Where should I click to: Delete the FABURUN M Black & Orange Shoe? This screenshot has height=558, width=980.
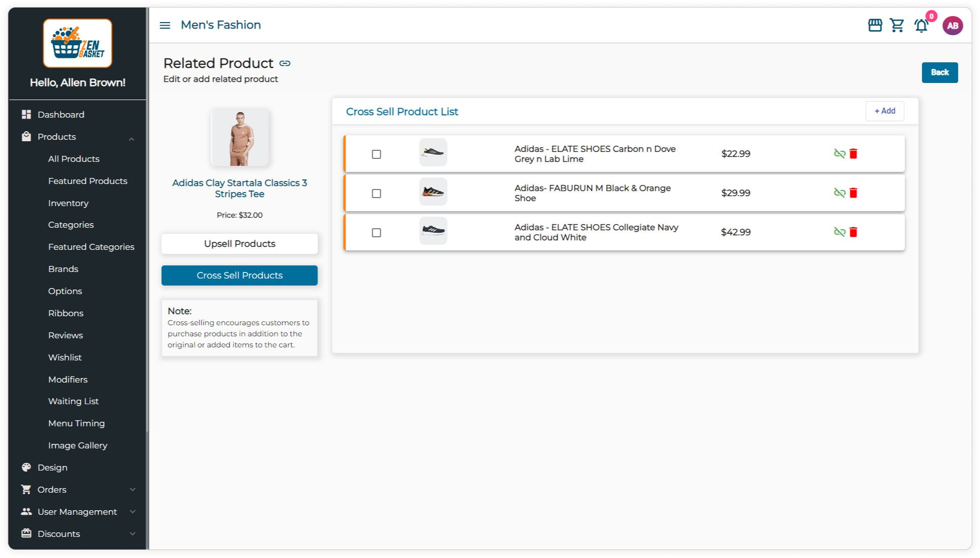pos(853,193)
